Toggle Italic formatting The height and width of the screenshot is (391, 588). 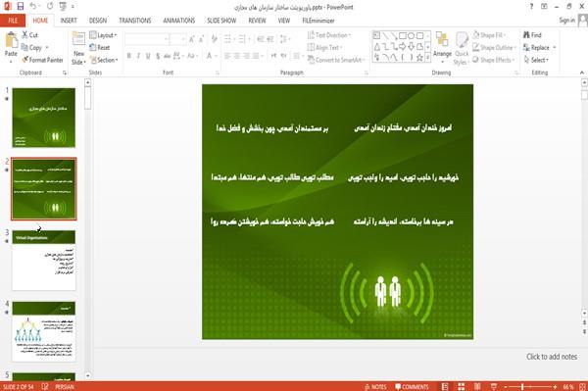138,56
